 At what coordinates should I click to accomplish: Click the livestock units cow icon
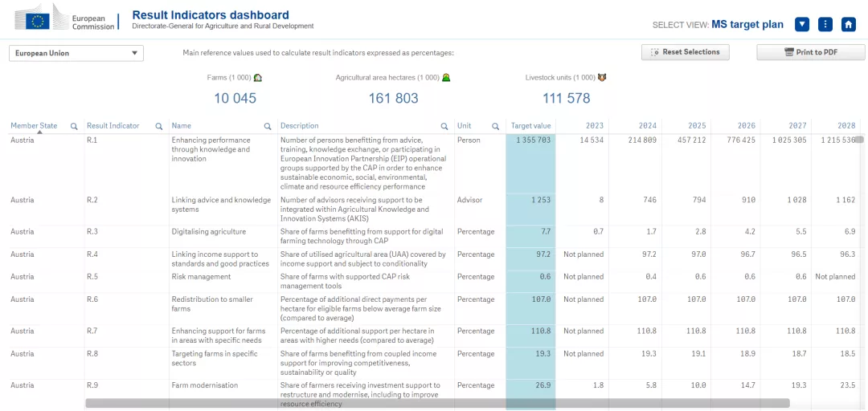602,77
